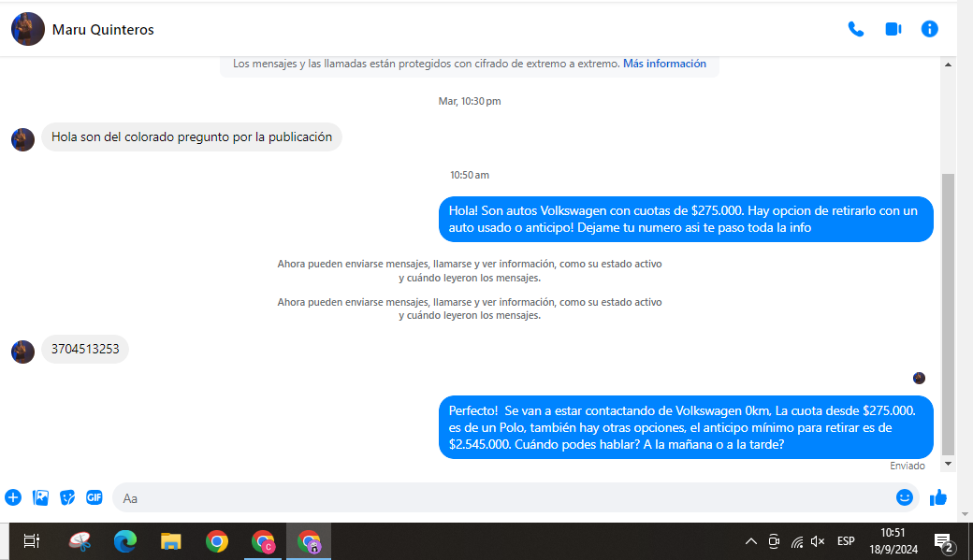
Task: Open Maru Quinteros profile picture in header
Action: (x=28, y=29)
